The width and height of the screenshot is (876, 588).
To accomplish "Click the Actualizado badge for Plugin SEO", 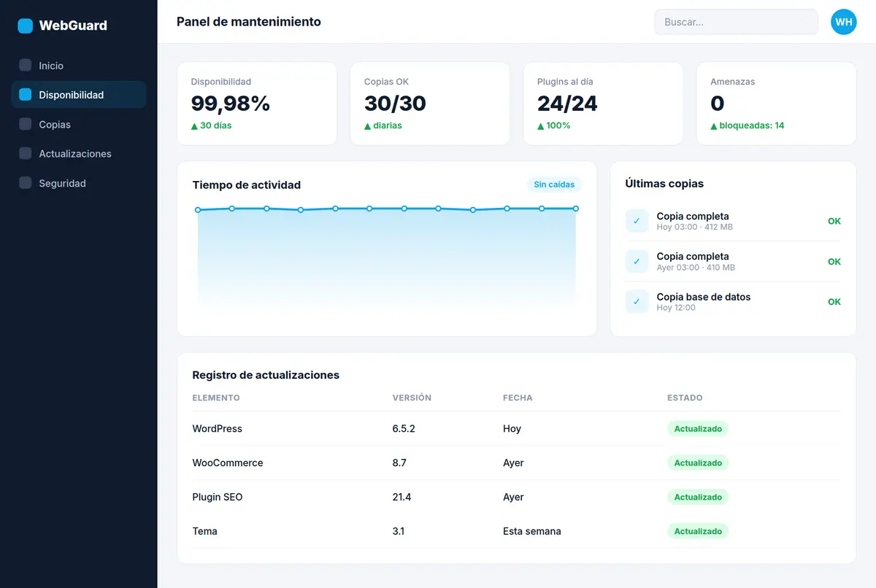I will (x=698, y=497).
